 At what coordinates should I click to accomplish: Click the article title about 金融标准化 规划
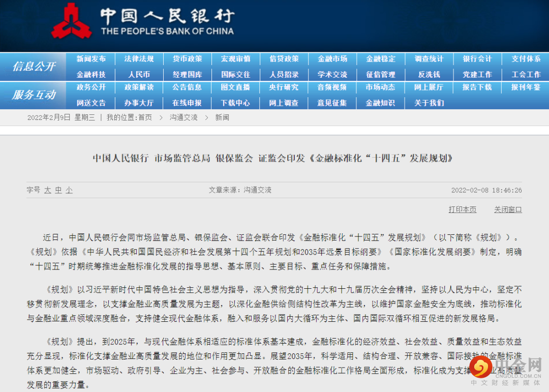tap(273, 158)
